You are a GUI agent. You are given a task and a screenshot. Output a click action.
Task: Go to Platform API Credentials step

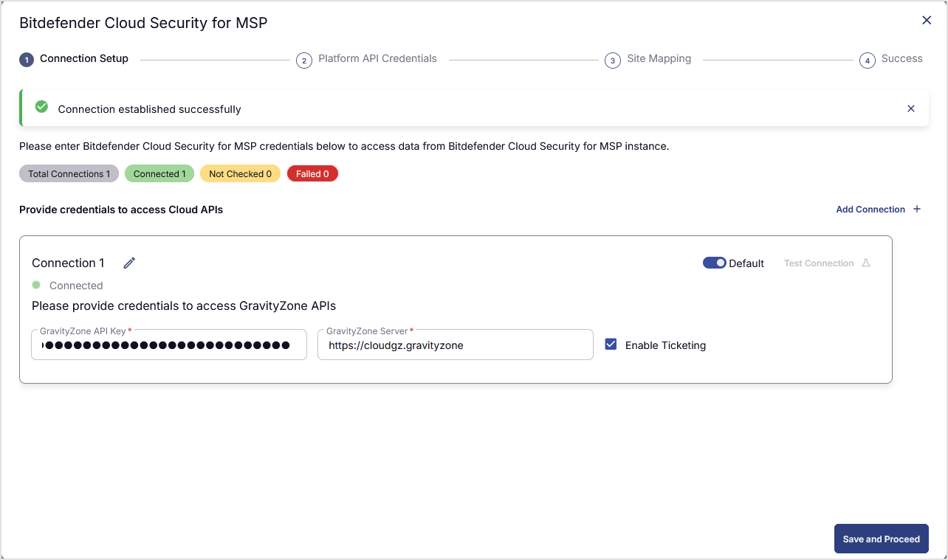(x=367, y=59)
